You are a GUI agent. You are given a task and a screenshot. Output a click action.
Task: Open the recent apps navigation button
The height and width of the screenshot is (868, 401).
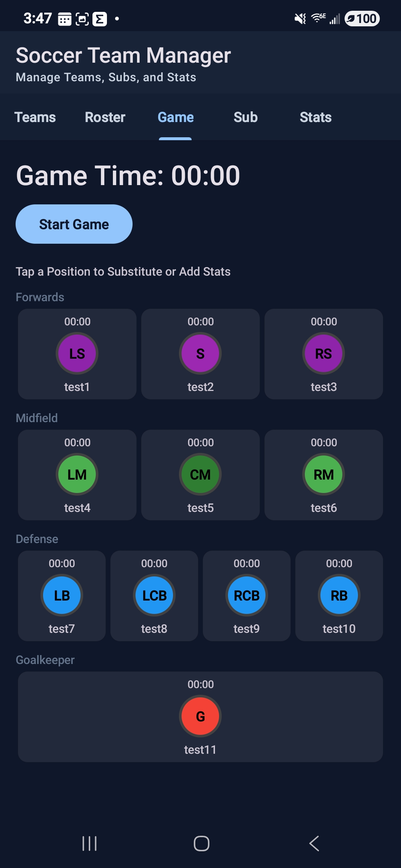click(x=89, y=844)
